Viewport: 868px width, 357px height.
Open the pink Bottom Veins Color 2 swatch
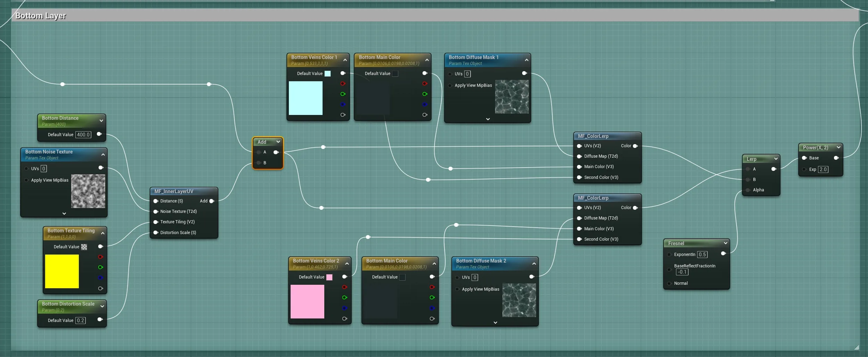point(329,277)
